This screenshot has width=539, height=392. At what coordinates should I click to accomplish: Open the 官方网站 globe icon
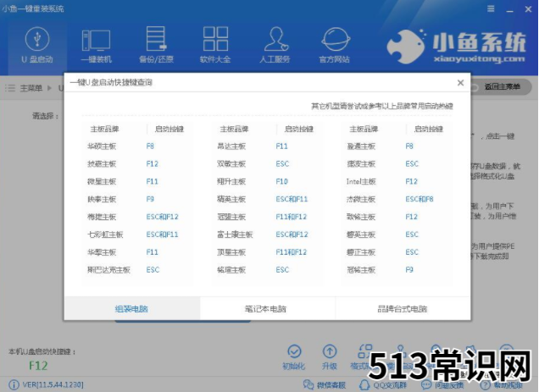click(x=335, y=40)
